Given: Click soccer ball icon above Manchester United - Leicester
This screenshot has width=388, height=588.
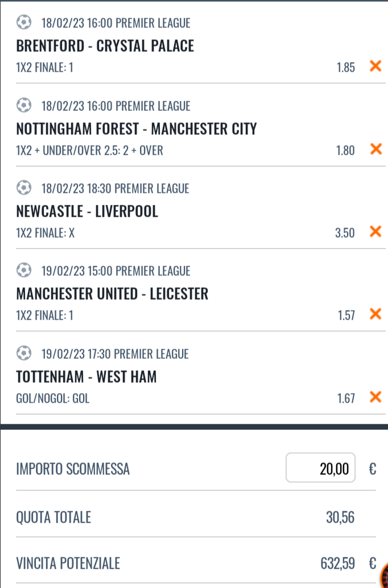Looking at the screenshot, I should pos(24,271).
